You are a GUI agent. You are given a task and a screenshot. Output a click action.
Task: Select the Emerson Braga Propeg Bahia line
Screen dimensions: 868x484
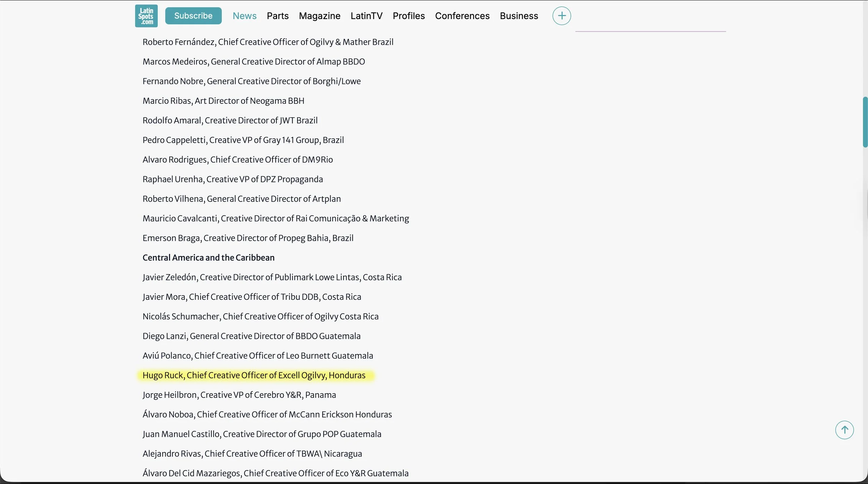coord(248,238)
